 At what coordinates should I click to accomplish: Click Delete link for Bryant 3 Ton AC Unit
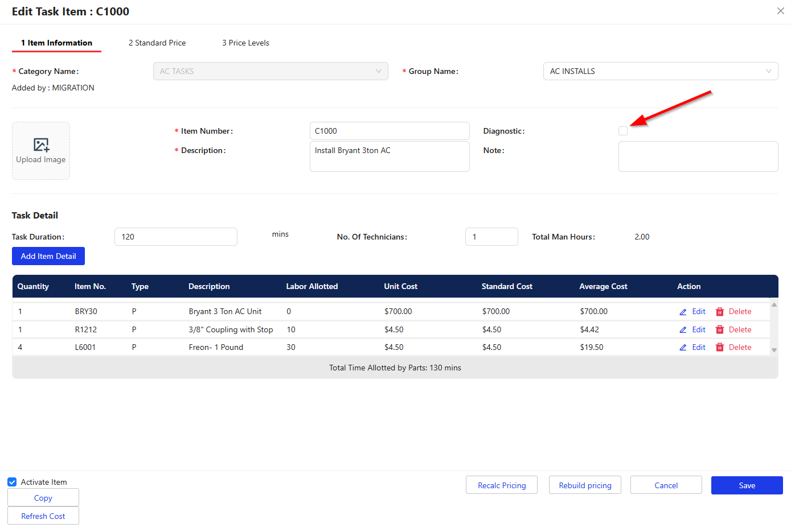(x=740, y=312)
